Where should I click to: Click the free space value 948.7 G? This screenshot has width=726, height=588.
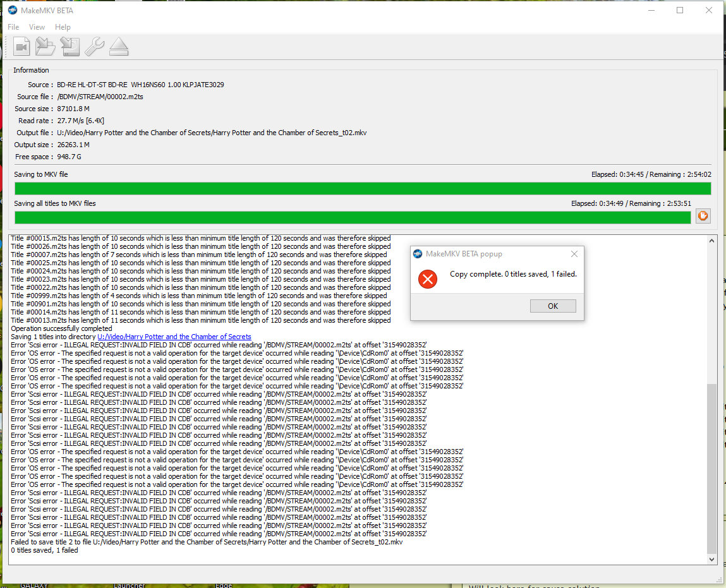point(69,157)
